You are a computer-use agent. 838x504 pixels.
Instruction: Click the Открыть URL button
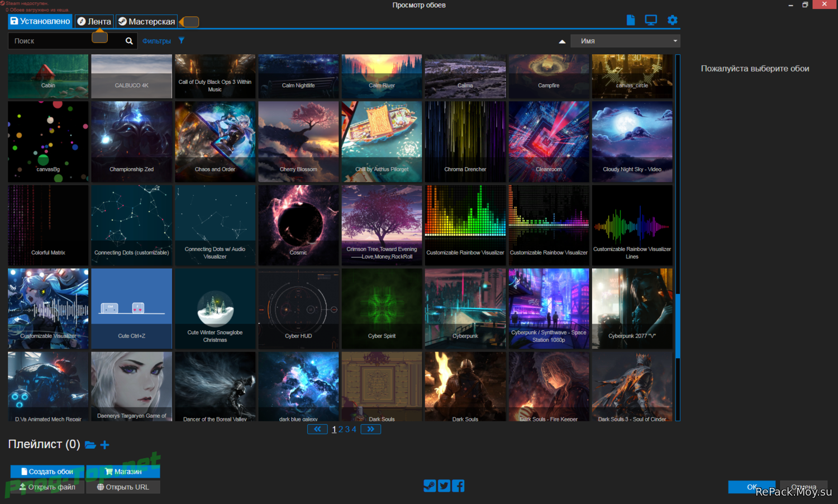coord(123,487)
